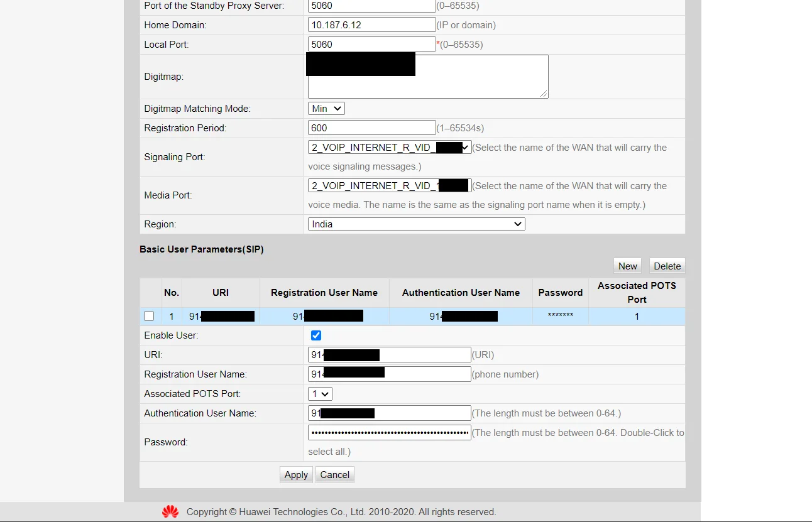Viewport: 812px width, 522px height.
Task: Tick the checkbox for user row 1
Action: pyautogui.click(x=149, y=316)
